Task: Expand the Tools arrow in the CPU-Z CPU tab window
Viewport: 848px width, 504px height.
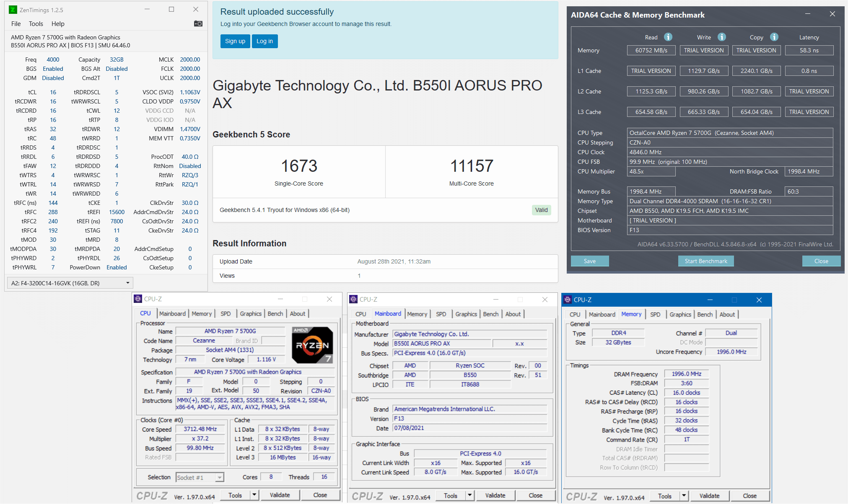Action: point(254,495)
